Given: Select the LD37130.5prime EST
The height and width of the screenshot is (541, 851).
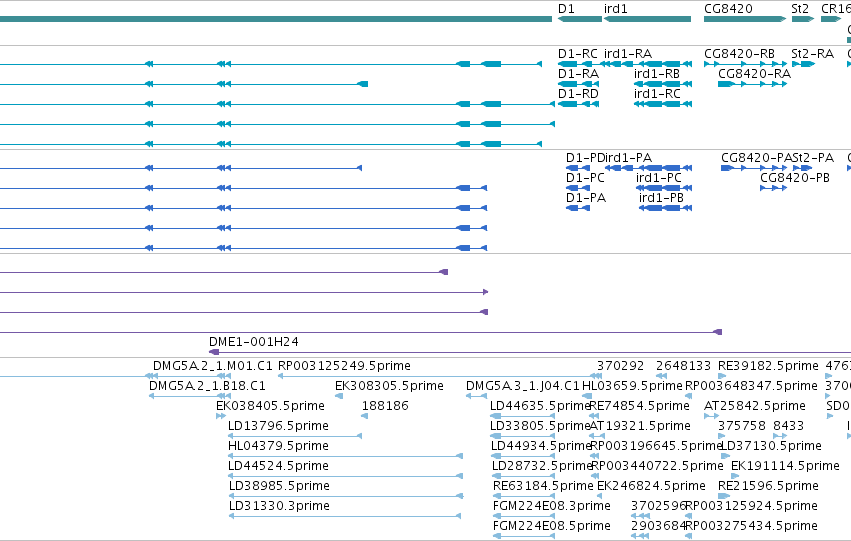Looking at the screenshot, I should coord(771,446).
